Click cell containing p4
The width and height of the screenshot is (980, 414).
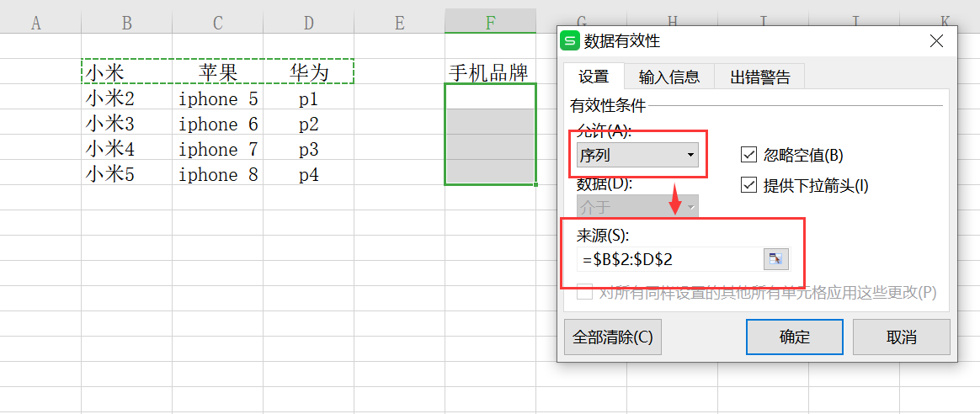309,173
